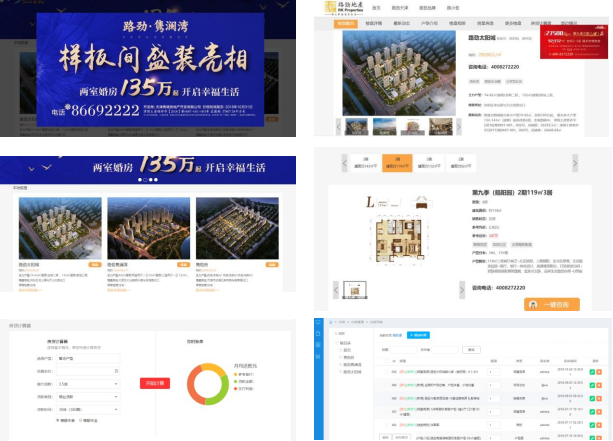Click the green 贷款金额 legend dot
The width and height of the screenshot is (613, 441).
[x=235, y=382]
